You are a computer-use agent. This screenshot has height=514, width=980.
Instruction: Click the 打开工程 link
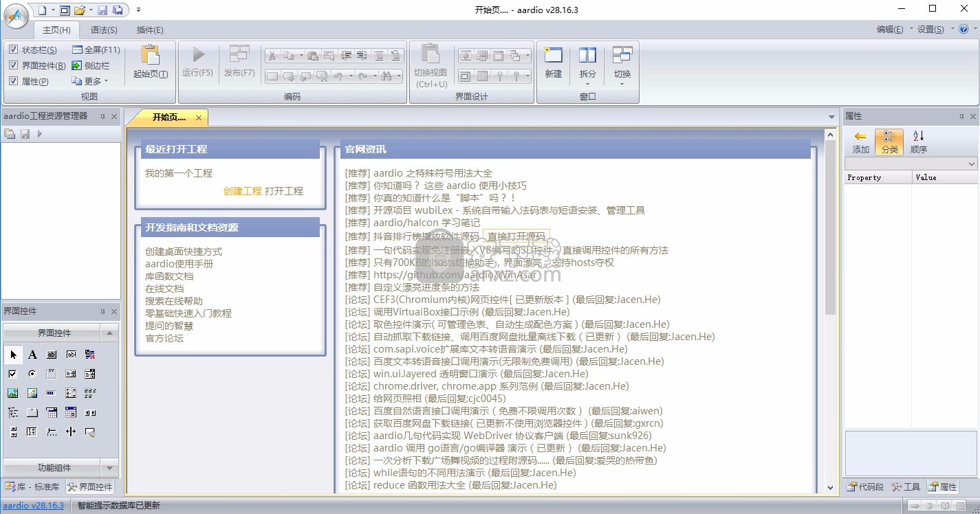tap(284, 191)
